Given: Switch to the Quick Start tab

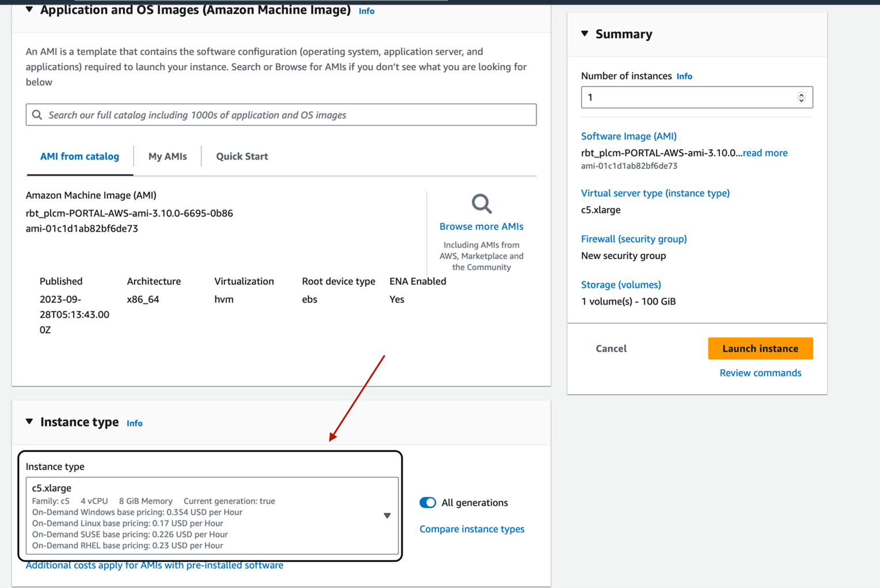Looking at the screenshot, I should pyautogui.click(x=242, y=156).
